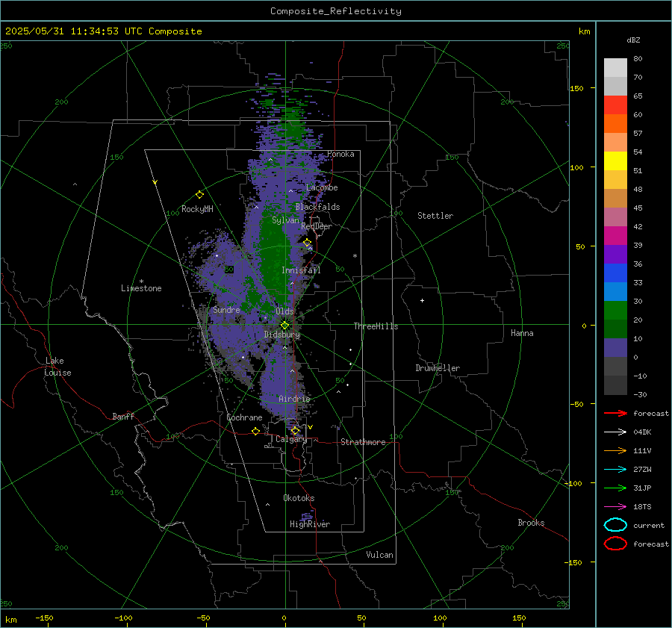Click the red forecast arrow in the legend

[615, 413]
